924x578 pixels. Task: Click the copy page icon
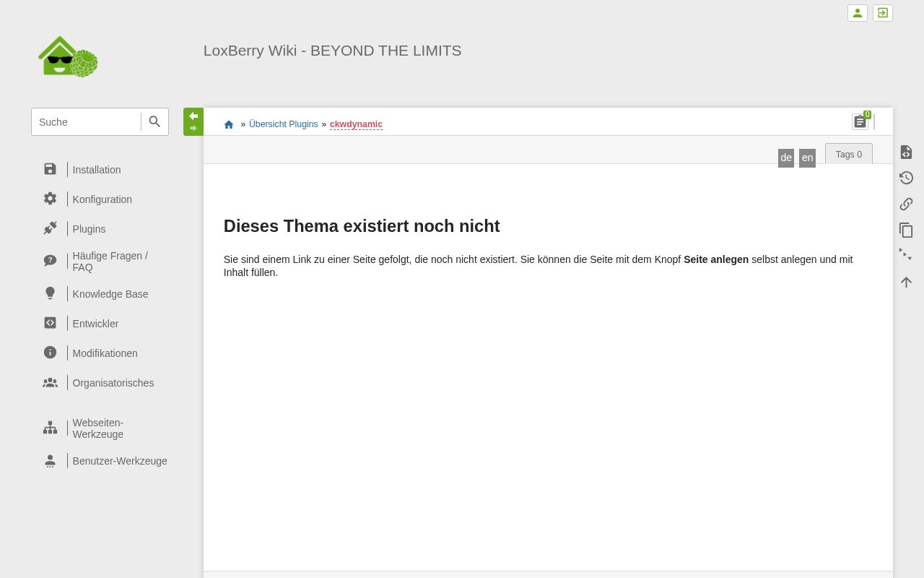[906, 230]
